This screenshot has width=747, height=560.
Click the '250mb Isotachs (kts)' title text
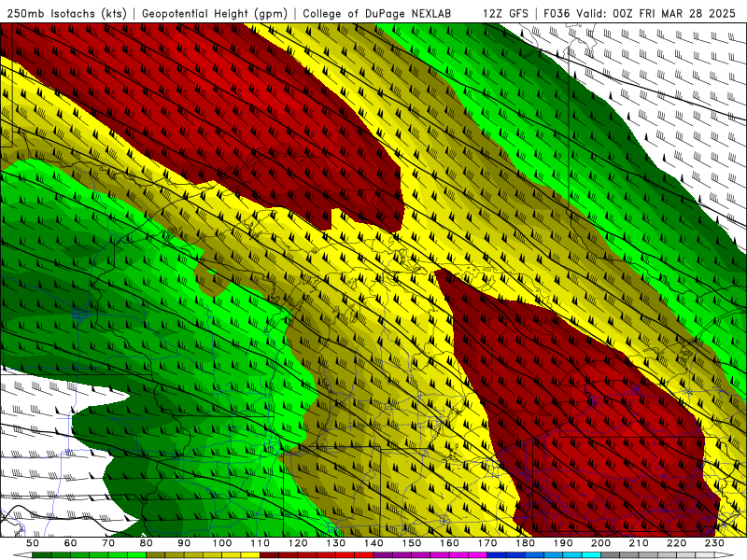pyautogui.click(x=66, y=14)
